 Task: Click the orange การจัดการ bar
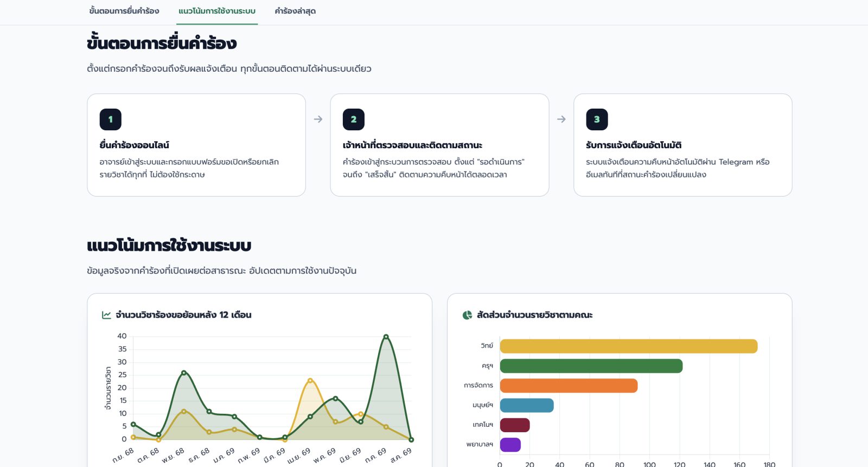pyautogui.click(x=569, y=386)
